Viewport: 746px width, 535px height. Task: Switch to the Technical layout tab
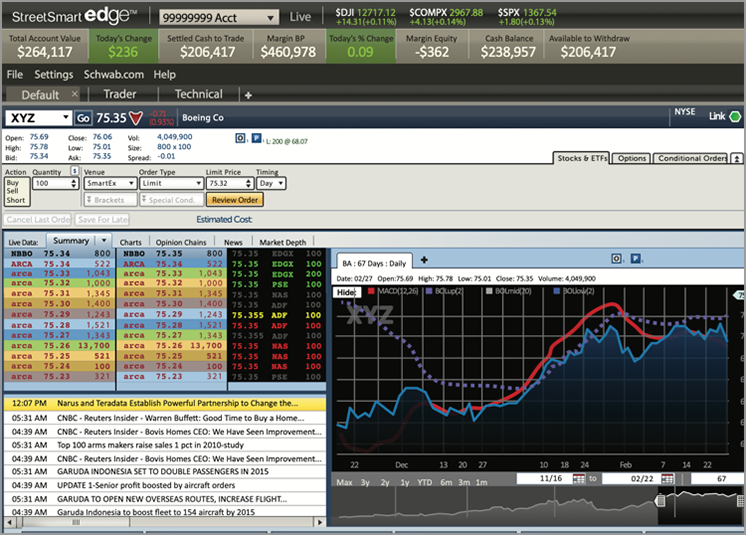(x=198, y=94)
